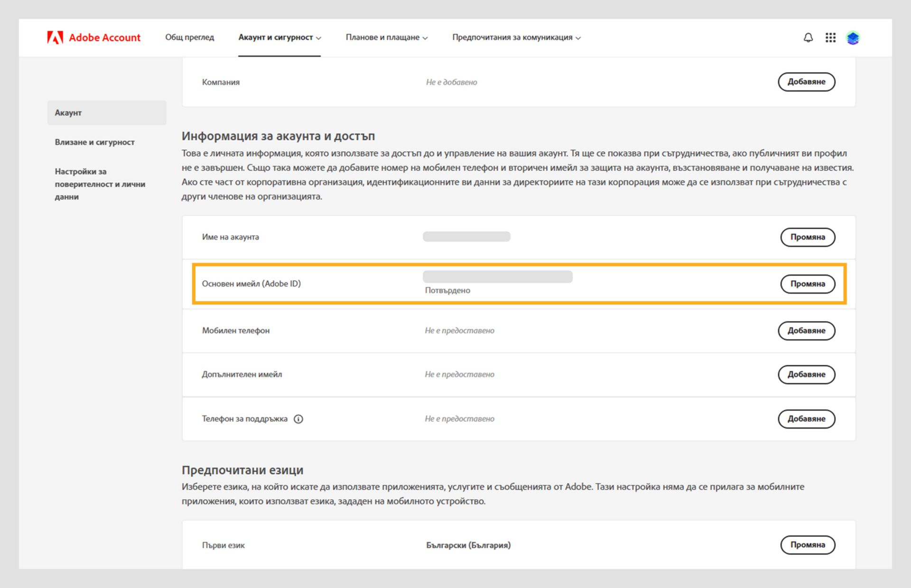Image resolution: width=911 pixels, height=588 pixels.
Task: Click the Adobe logo icon
Action: click(x=55, y=37)
